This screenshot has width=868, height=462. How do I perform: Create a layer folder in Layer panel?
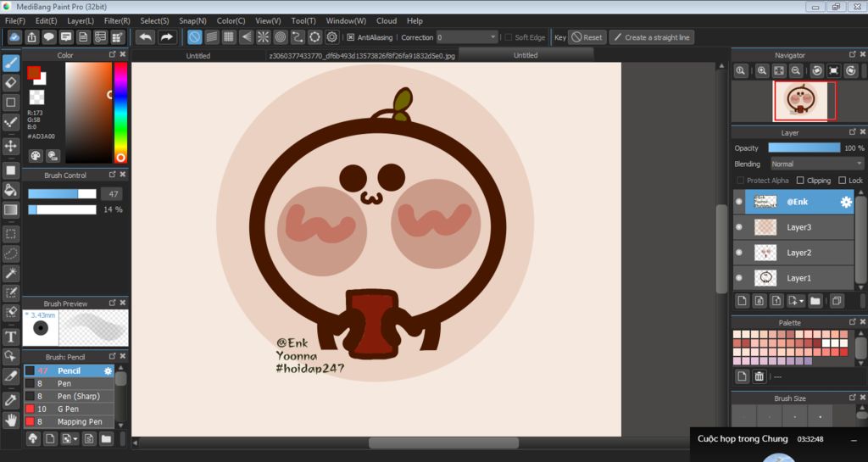click(x=815, y=301)
